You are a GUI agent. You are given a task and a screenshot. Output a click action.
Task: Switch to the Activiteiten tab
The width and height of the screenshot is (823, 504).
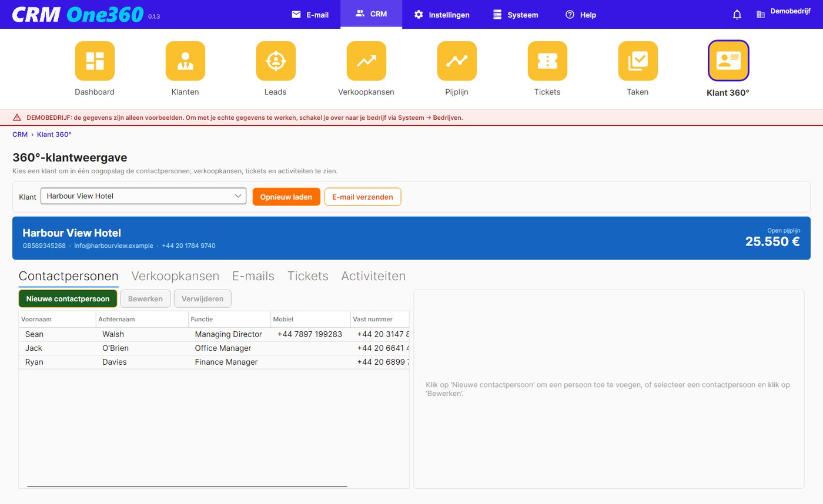coord(373,276)
